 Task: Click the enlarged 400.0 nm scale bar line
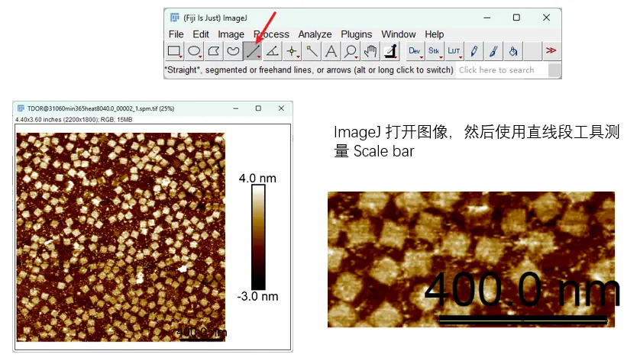click(x=523, y=320)
